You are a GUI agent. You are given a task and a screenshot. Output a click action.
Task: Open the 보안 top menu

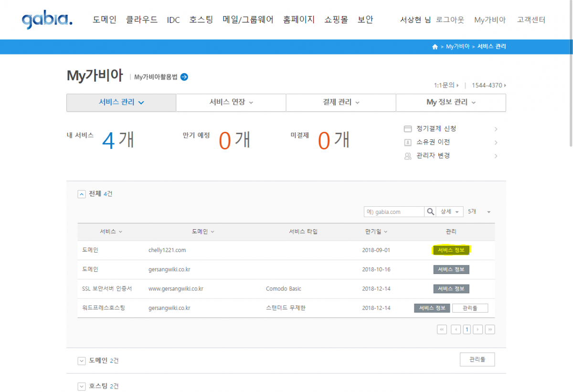click(365, 20)
